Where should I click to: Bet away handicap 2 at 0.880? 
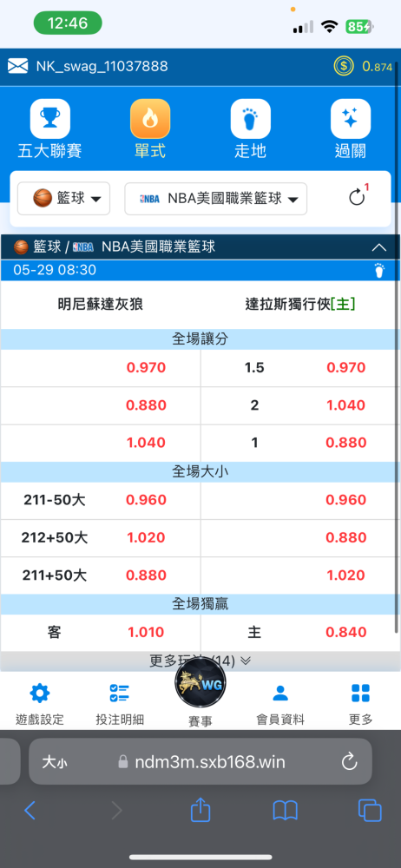click(x=146, y=405)
